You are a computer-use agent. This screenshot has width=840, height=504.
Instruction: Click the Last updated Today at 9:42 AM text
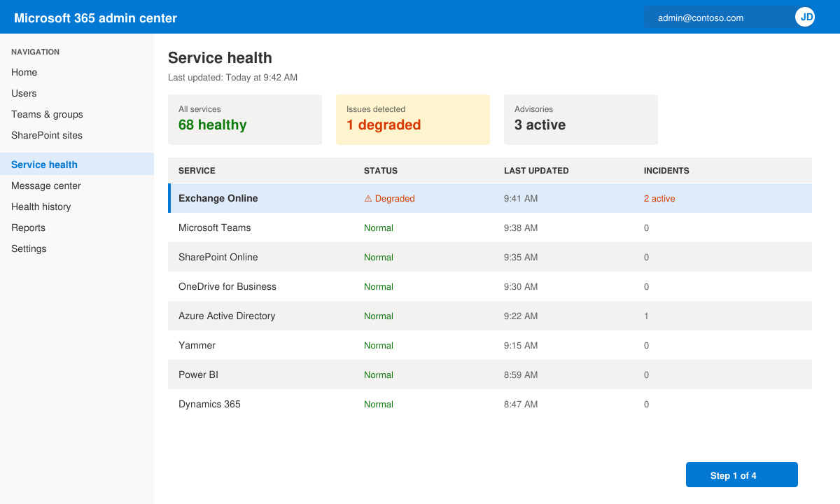pyautogui.click(x=232, y=78)
